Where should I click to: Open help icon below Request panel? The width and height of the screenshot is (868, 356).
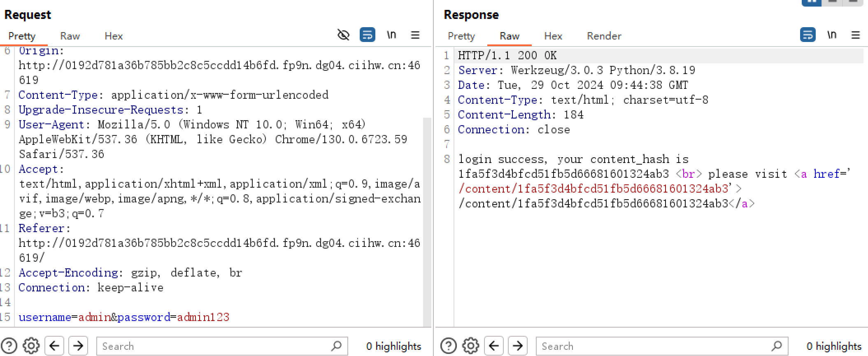9,346
